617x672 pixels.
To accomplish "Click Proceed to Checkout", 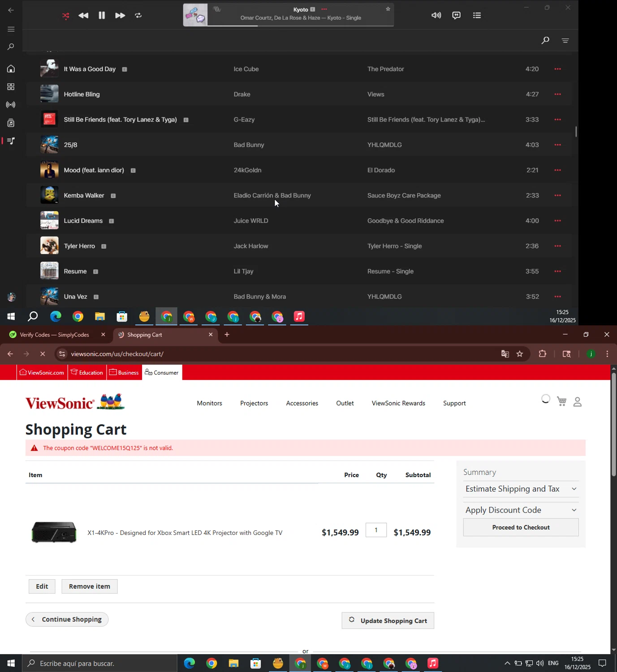I will tap(521, 527).
